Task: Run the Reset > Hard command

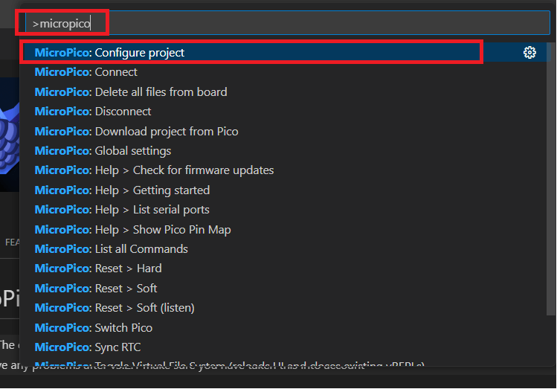Action: coord(97,269)
